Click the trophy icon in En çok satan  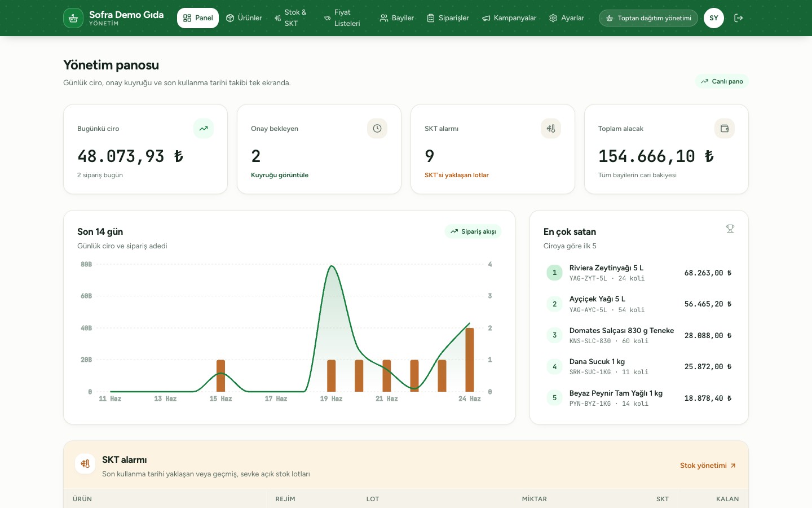click(730, 229)
